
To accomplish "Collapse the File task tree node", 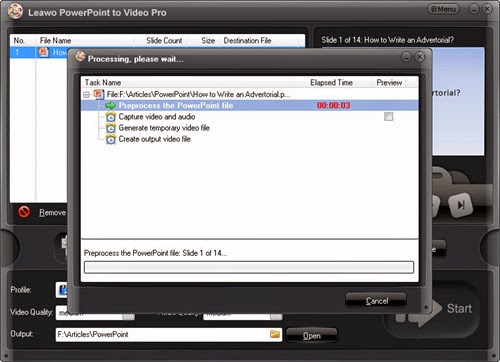I will click(86, 95).
